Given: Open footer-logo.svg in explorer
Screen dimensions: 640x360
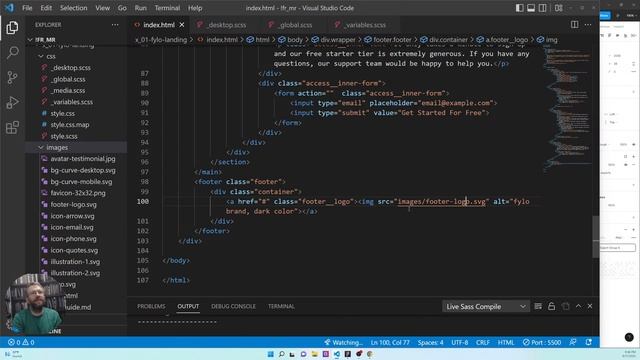Looking at the screenshot, I should [73, 204].
